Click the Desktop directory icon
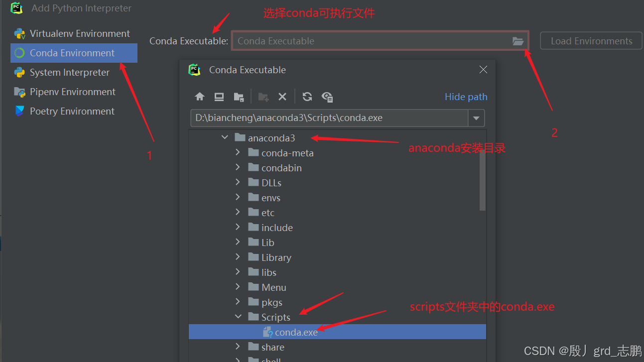Screen dimensions: 644x362 (x=219, y=97)
